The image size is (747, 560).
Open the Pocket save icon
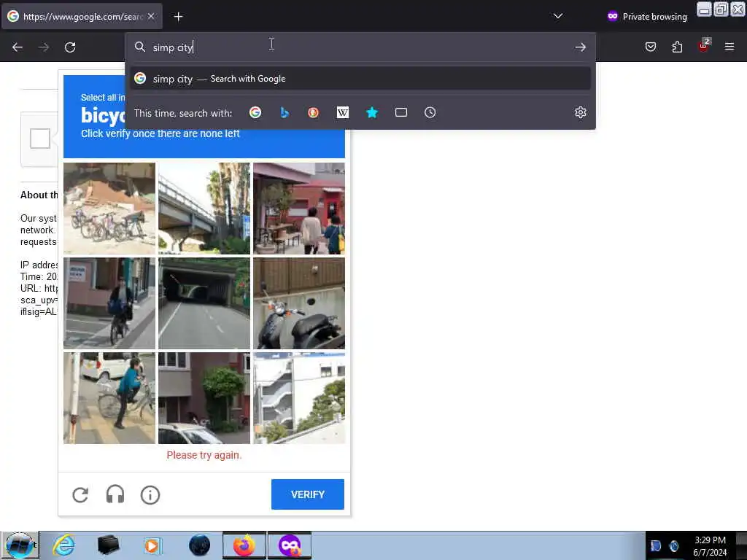click(x=651, y=47)
